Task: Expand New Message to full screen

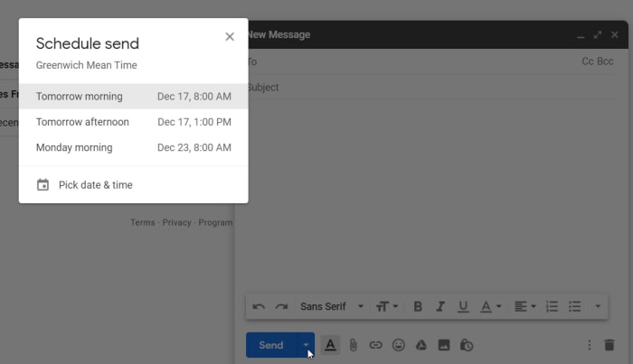Action: [x=598, y=35]
